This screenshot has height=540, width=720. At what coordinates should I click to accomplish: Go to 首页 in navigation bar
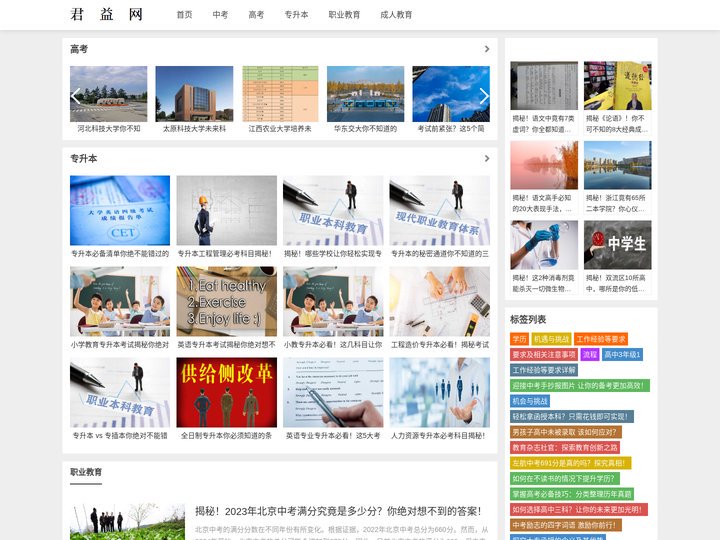pyautogui.click(x=185, y=15)
